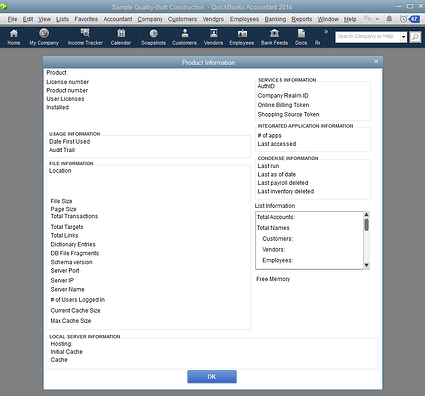Click the Schema version label
Screen dimensions: 425x396
click(71, 262)
